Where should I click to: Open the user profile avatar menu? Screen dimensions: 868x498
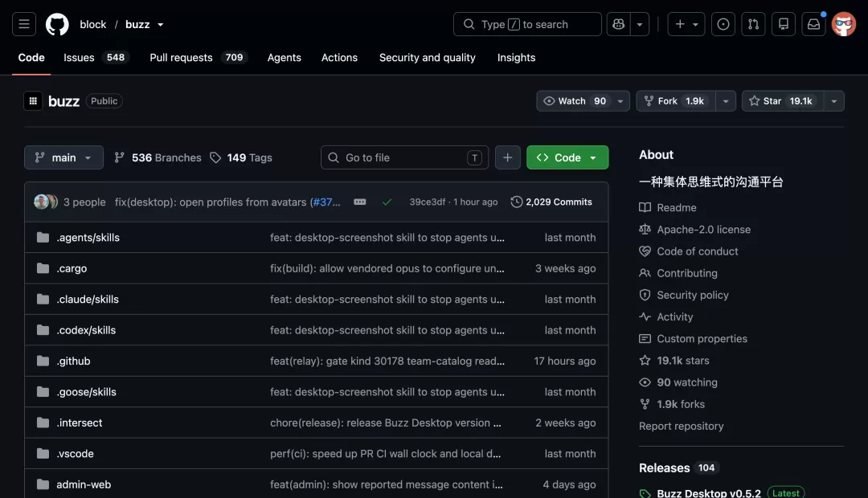[x=844, y=24]
